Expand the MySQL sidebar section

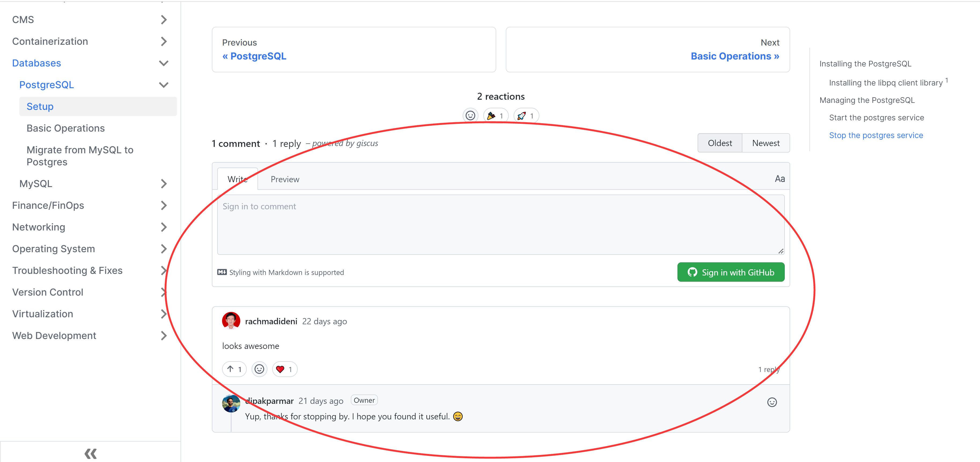click(164, 184)
